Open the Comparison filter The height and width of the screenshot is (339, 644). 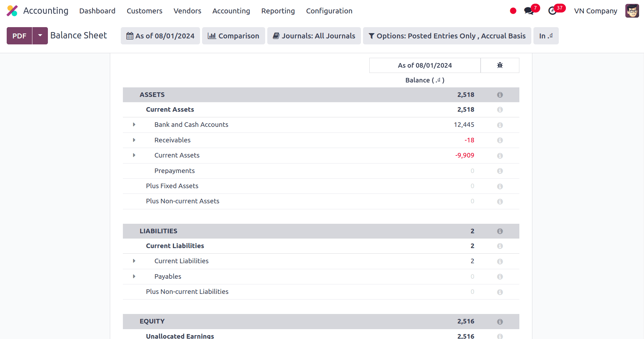tap(233, 36)
